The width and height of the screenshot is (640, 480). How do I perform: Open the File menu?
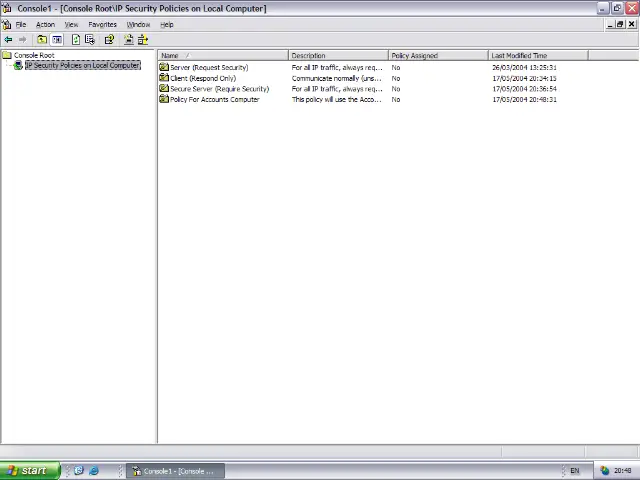[21, 24]
